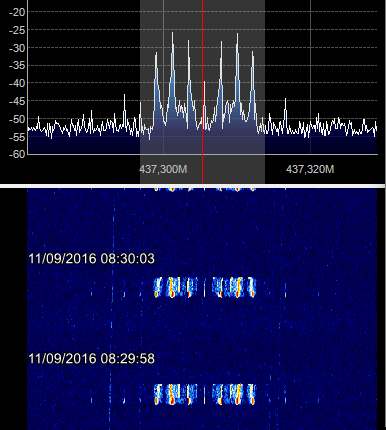Select right burst group below the 08:29:58 timestamp
386x430 pixels.
click(x=234, y=394)
